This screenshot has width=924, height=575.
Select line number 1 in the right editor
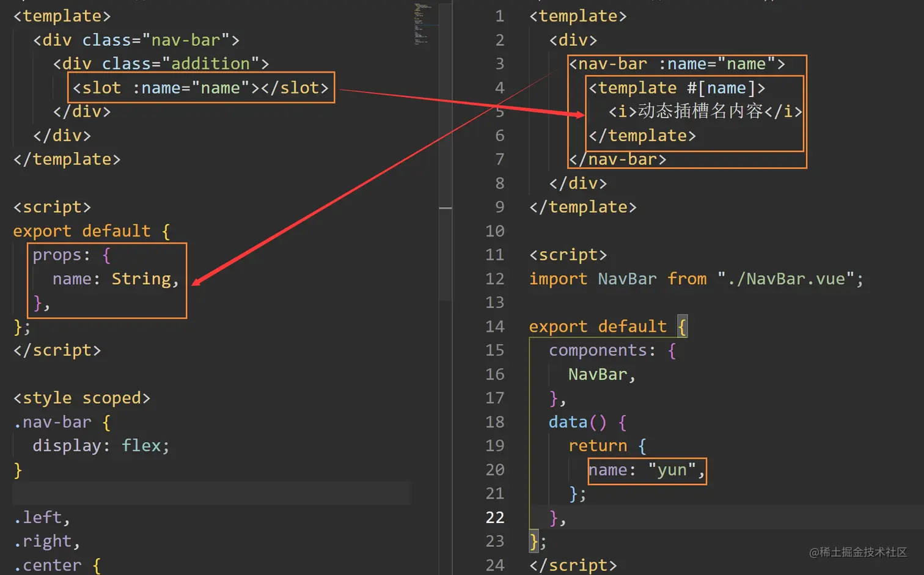point(500,16)
